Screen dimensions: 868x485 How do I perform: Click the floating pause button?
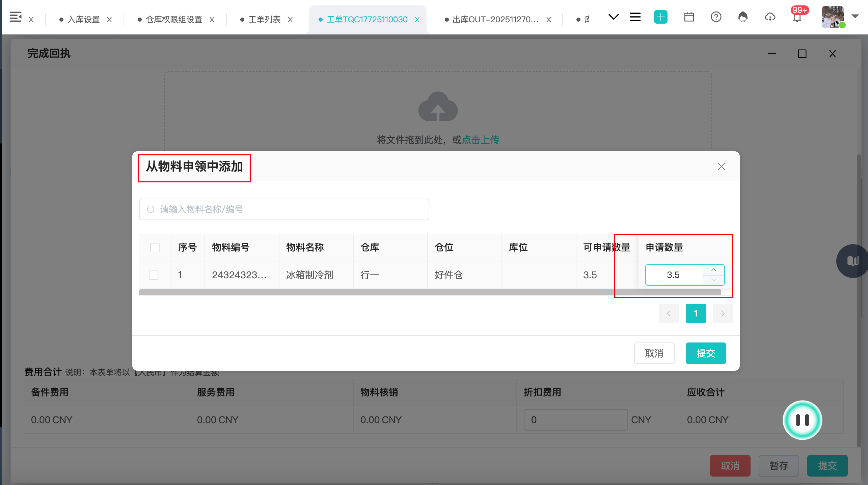point(802,420)
